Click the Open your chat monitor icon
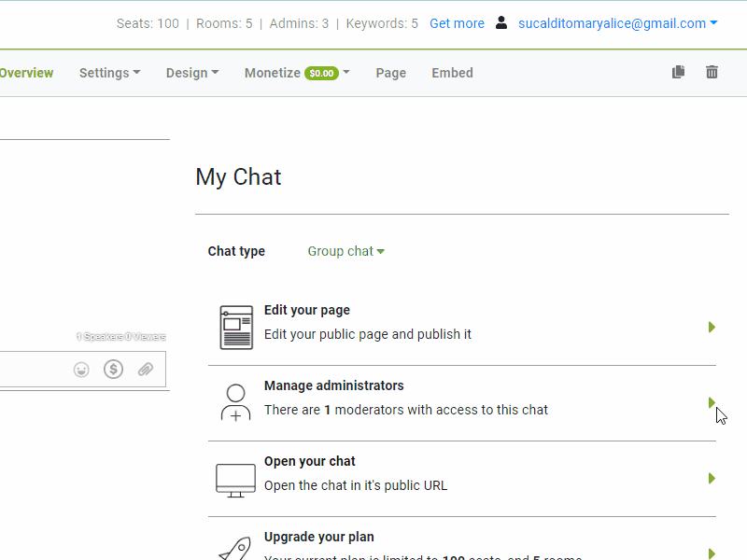The width and height of the screenshot is (747, 560). click(x=235, y=476)
